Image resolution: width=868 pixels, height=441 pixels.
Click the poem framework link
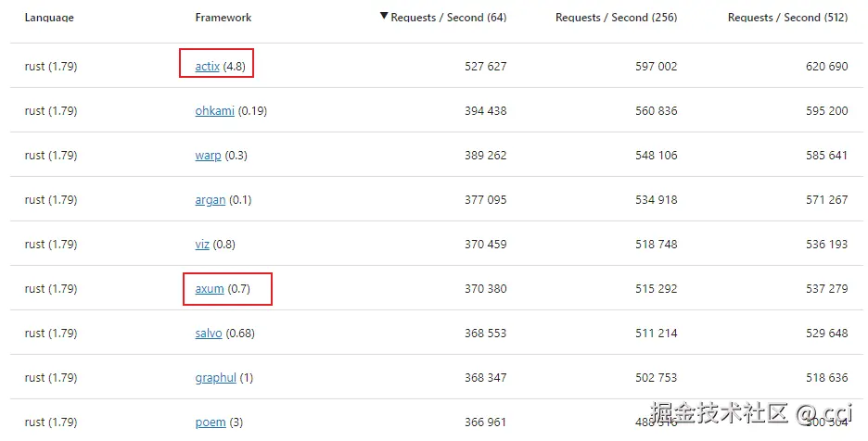click(x=211, y=422)
